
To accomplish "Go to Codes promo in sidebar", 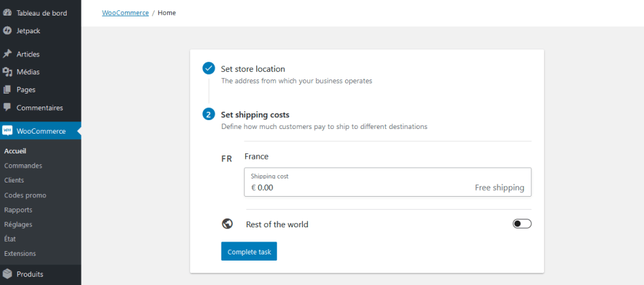I will click(x=25, y=195).
